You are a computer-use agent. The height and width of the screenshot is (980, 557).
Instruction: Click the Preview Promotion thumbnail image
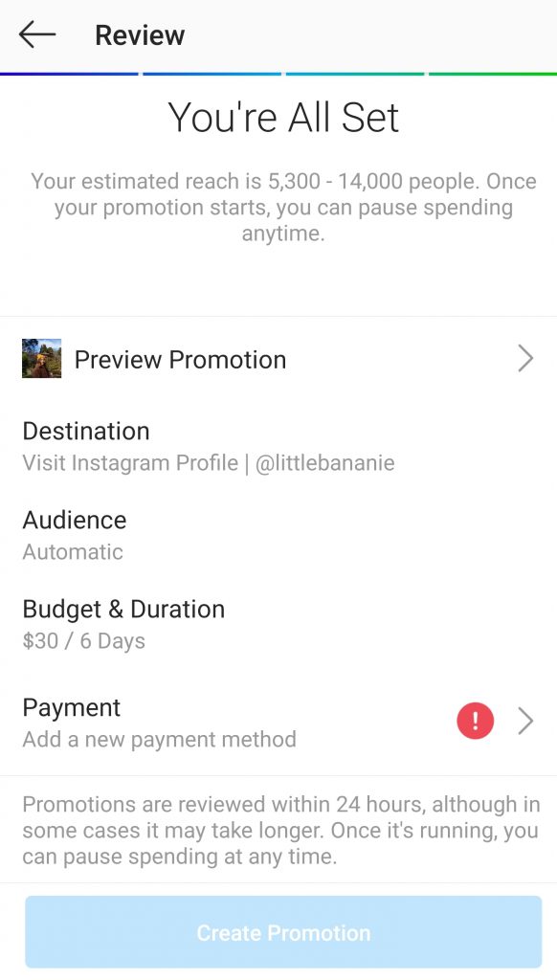pyautogui.click(x=40, y=358)
